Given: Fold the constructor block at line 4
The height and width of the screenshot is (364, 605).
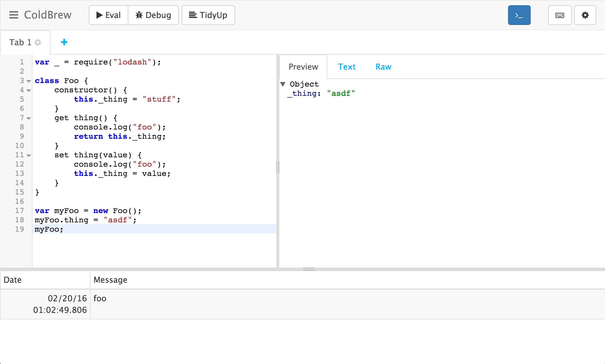Looking at the screenshot, I should tap(29, 91).
